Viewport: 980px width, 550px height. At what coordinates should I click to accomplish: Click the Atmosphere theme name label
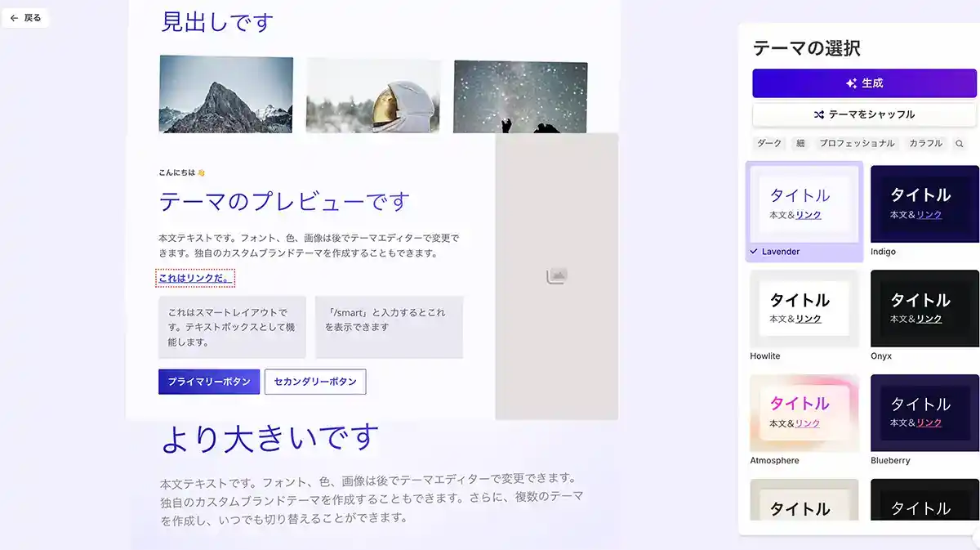pyautogui.click(x=775, y=461)
